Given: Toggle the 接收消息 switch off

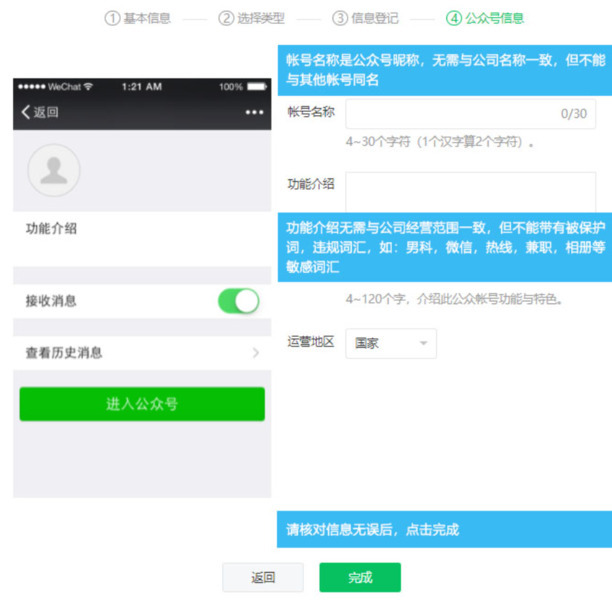Looking at the screenshot, I should point(239,301).
